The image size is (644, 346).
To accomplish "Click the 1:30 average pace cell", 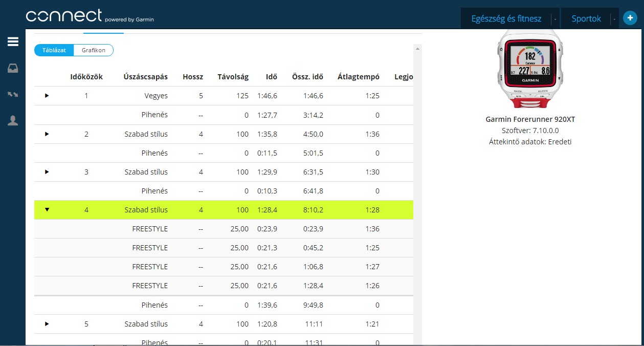I will click(x=373, y=172).
